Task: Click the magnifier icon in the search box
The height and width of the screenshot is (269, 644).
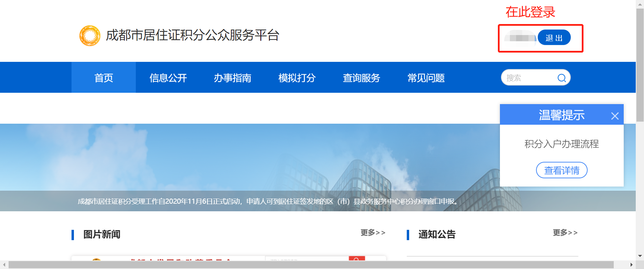Action: [561, 78]
